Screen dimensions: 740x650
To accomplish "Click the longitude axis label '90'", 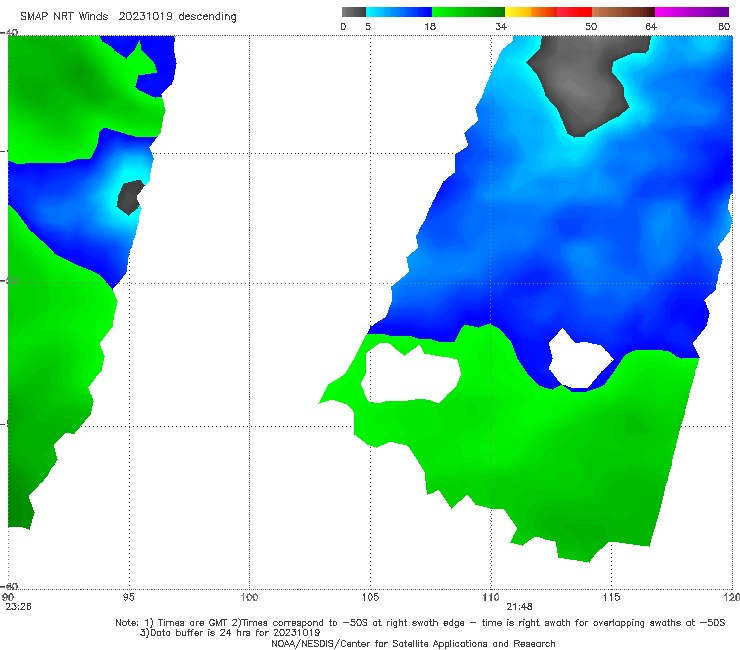I will click(8, 597).
